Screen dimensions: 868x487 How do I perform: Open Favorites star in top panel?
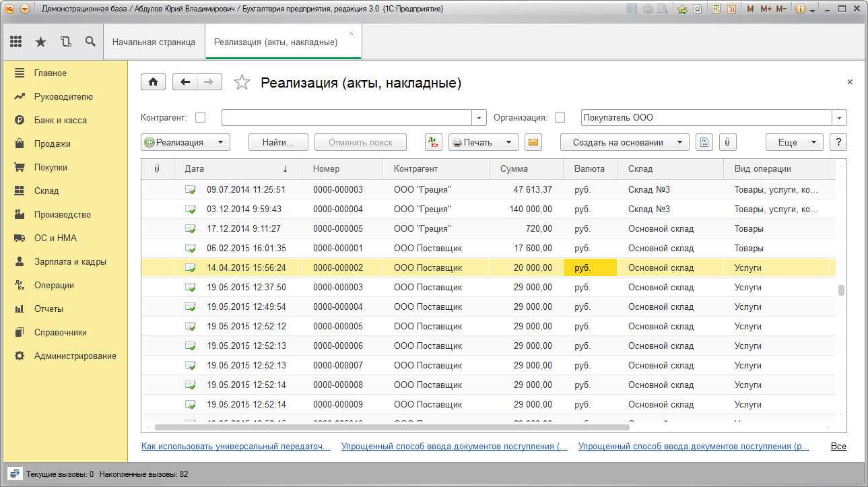40,42
